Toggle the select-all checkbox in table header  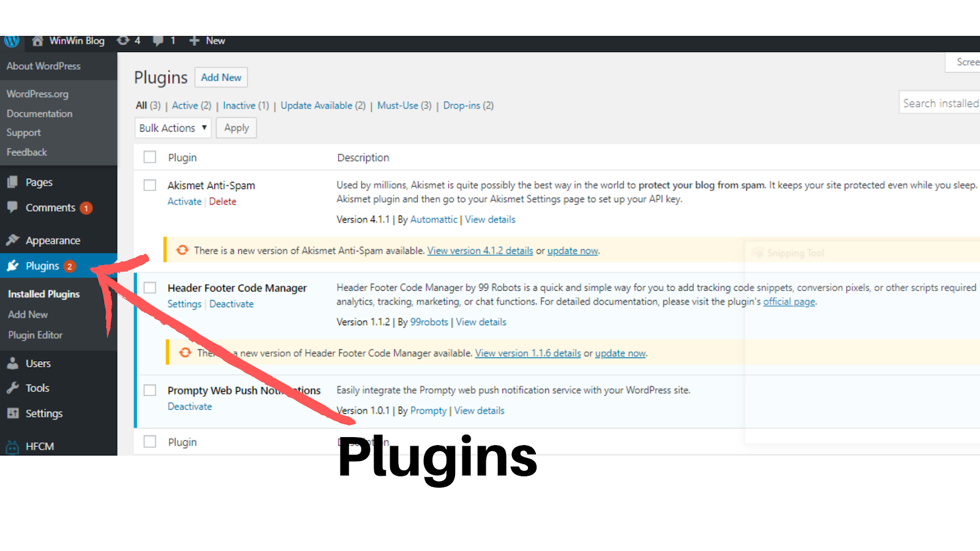pyautogui.click(x=150, y=157)
